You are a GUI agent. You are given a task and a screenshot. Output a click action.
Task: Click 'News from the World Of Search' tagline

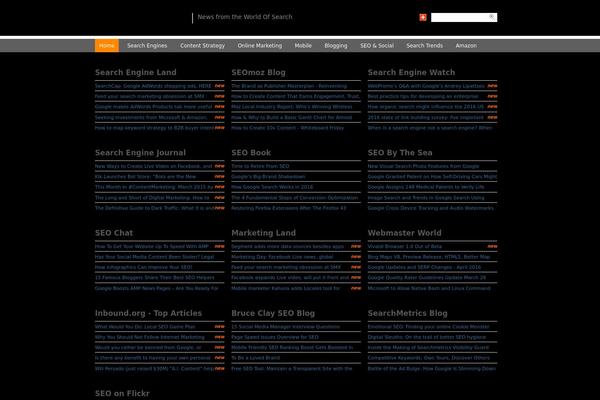tap(245, 17)
